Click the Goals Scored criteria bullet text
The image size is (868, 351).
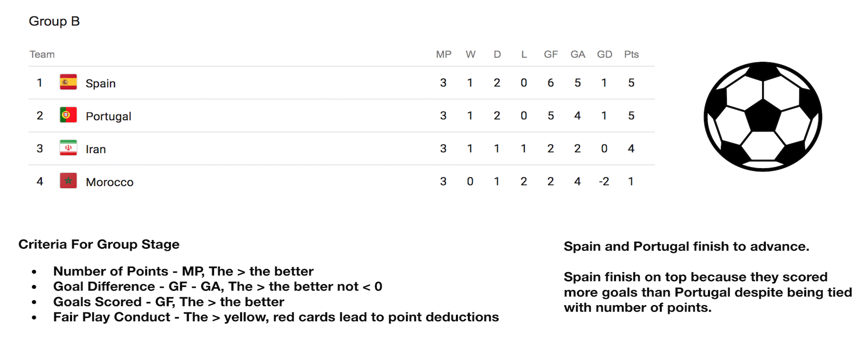(x=169, y=302)
